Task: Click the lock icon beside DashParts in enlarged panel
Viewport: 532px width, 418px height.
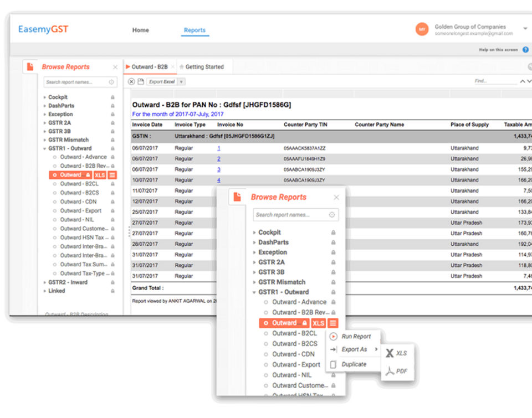Action: tap(333, 242)
